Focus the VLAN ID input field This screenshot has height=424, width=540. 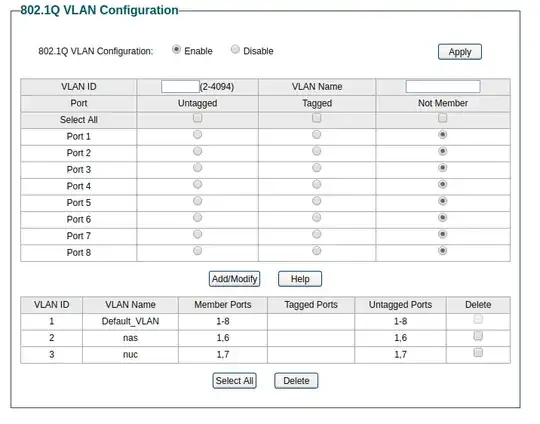point(180,86)
